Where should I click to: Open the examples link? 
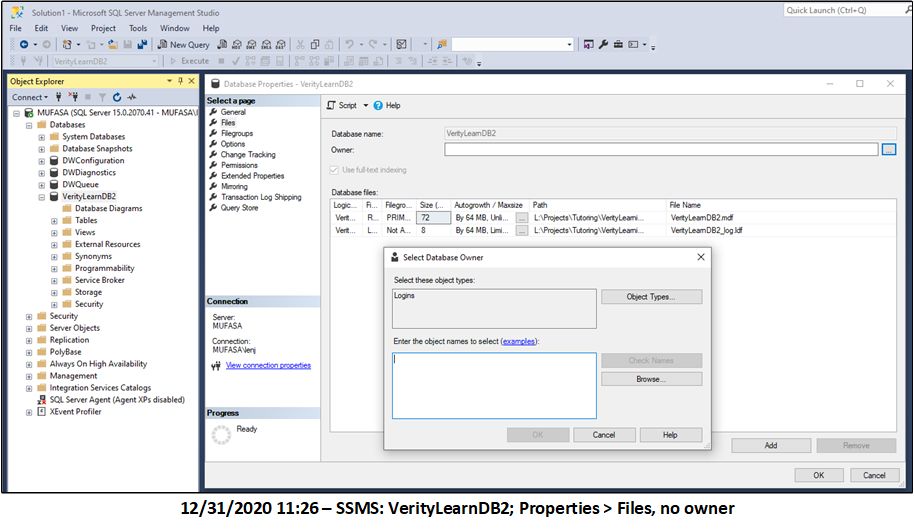(x=519, y=341)
